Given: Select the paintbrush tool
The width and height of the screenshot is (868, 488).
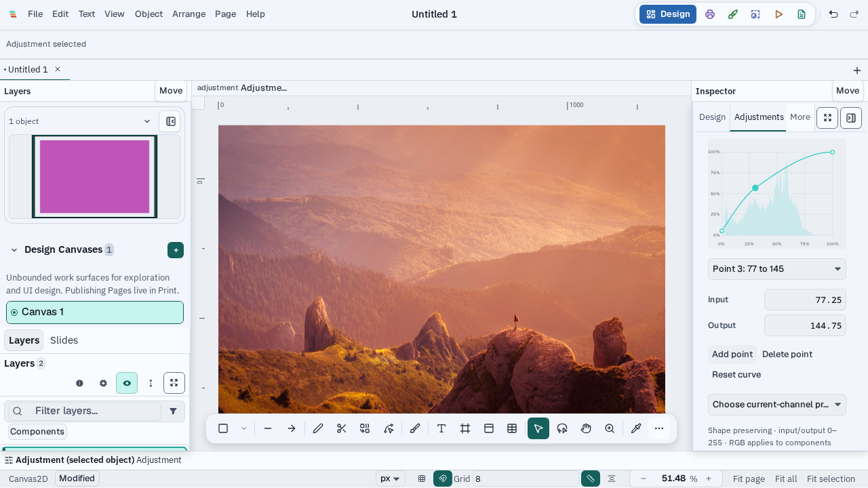Looking at the screenshot, I should [x=415, y=428].
